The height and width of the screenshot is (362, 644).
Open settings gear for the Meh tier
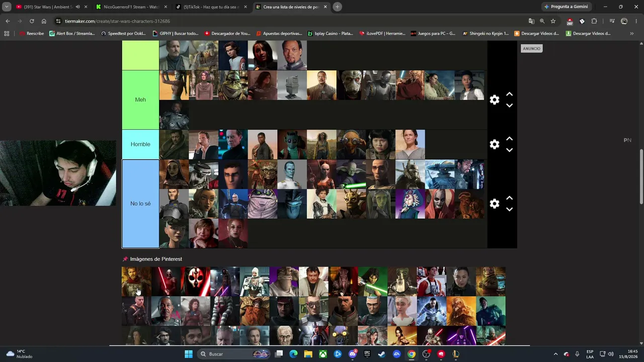(x=495, y=100)
